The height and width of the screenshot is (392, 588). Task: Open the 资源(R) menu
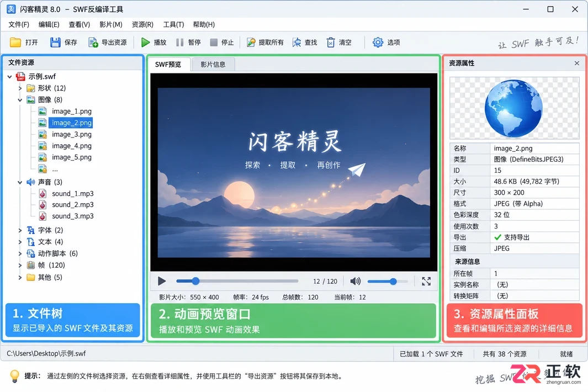(x=142, y=24)
